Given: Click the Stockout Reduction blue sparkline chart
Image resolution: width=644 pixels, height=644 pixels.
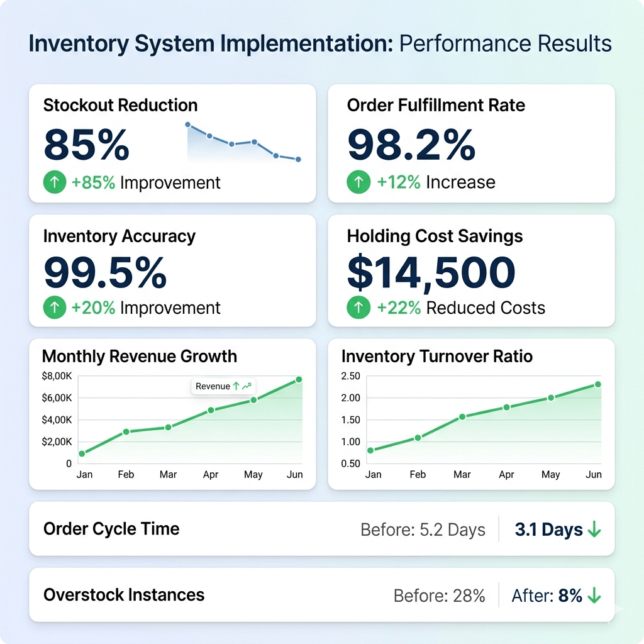Looking at the screenshot, I should click(243, 143).
